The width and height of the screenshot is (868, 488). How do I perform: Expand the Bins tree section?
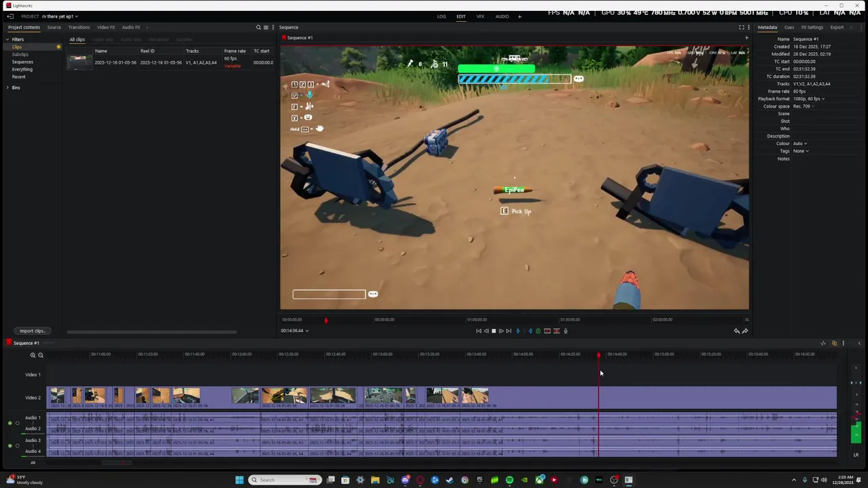pos(7,87)
